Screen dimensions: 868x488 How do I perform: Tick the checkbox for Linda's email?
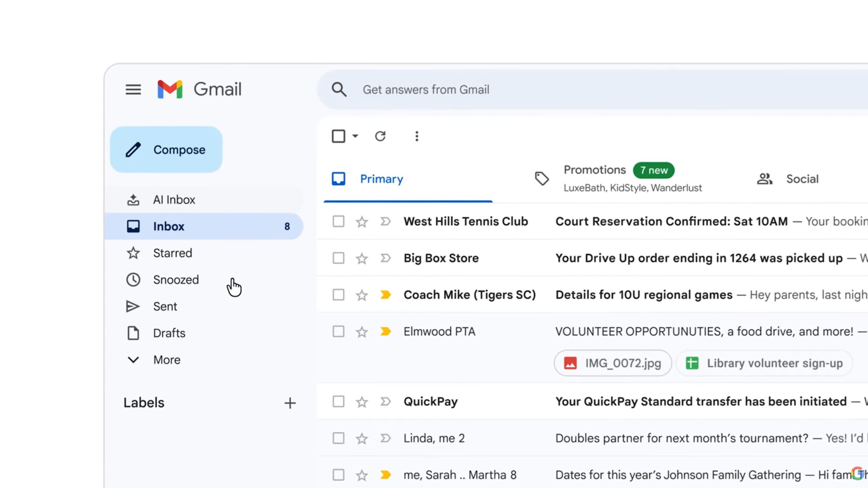click(x=338, y=438)
